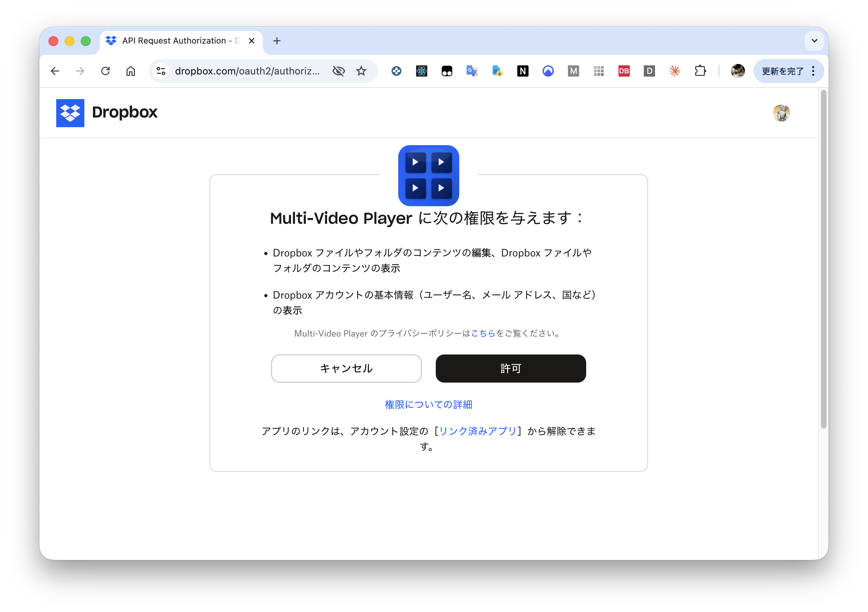Open site permissions via the tune icon
The height and width of the screenshot is (612, 868).
(161, 71)
